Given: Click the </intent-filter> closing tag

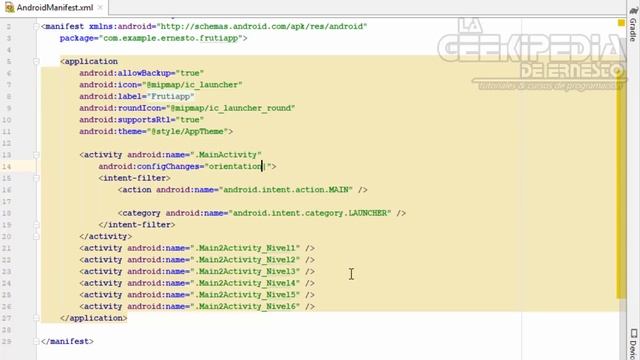Looking at the screenshot, I should [137, 225].
